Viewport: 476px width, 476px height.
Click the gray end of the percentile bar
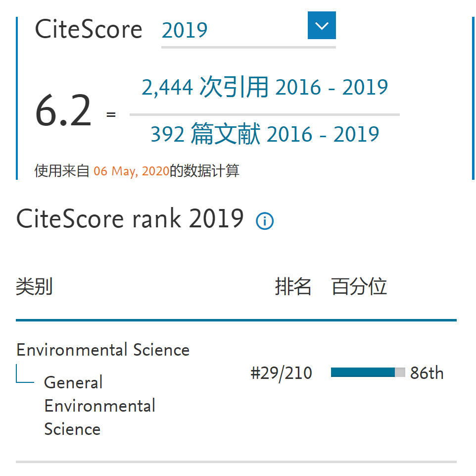[400, 372]
